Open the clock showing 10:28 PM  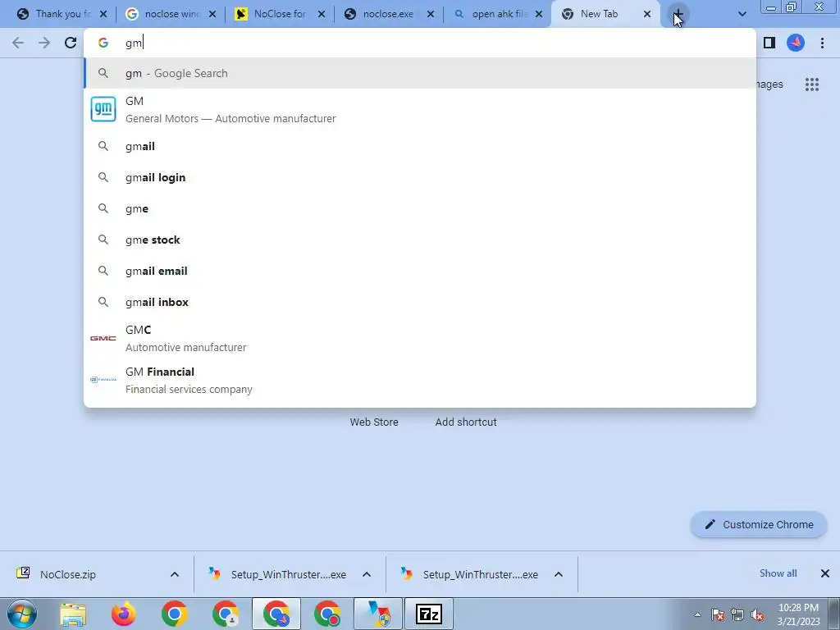[798, 614]
